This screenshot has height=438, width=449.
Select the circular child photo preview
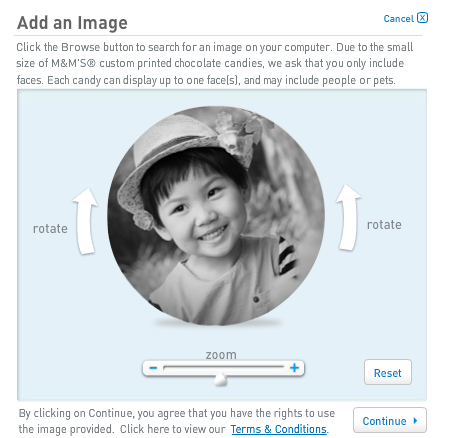click(216, 216)
